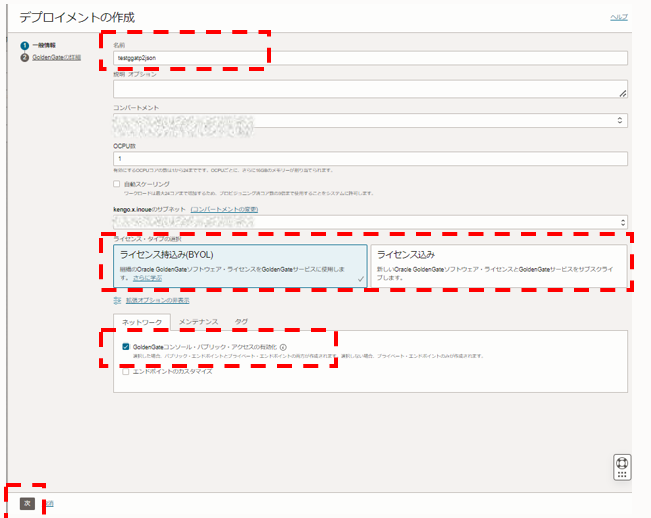Switch to the タグ tab
Viewport: 651px width, 518px height.
tap(241, 322)
